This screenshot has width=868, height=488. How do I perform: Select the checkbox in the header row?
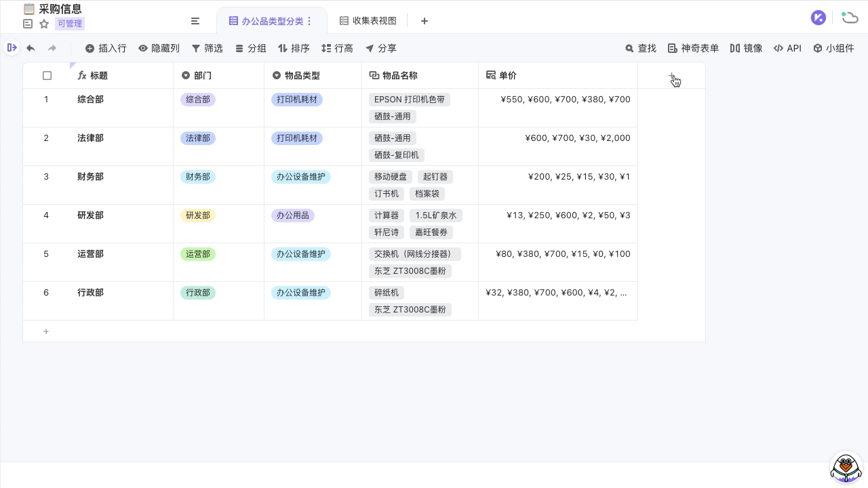[x=47, y=75]
